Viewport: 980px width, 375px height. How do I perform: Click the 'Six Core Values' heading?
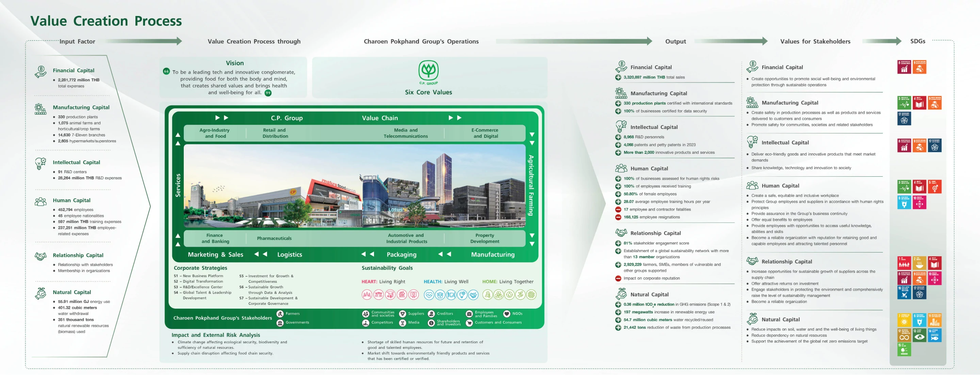428,92
